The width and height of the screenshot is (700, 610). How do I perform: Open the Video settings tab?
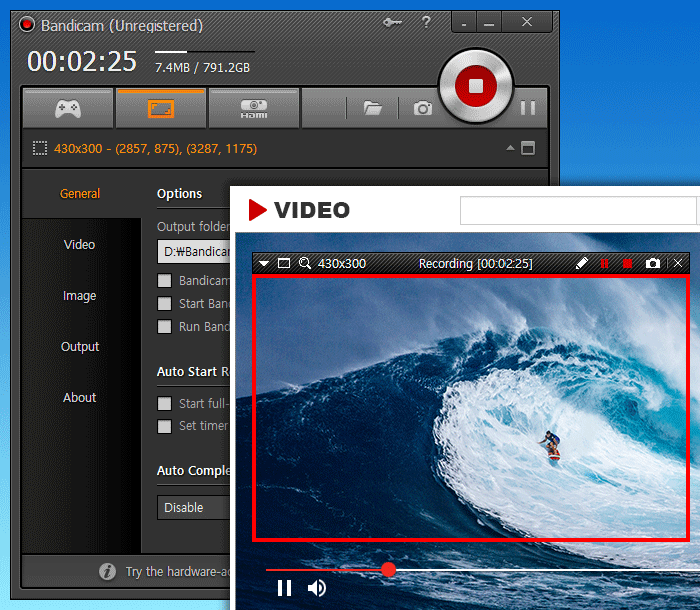coord(79,244)
